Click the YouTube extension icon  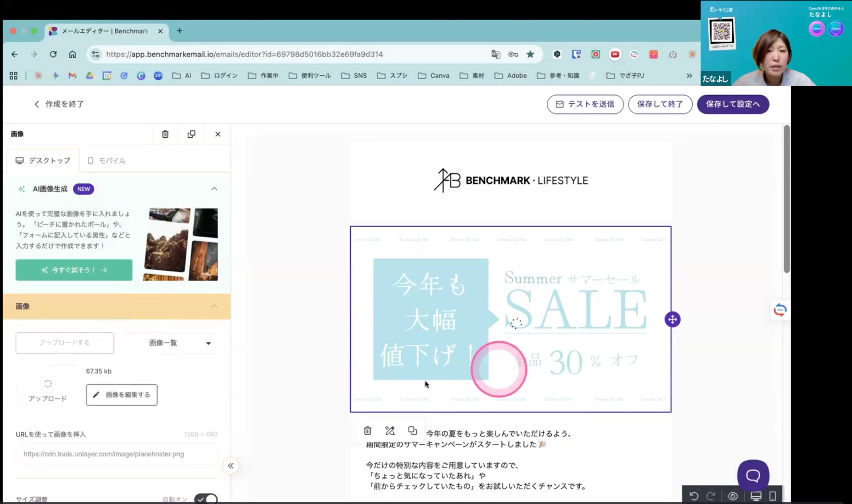point(615,54)
